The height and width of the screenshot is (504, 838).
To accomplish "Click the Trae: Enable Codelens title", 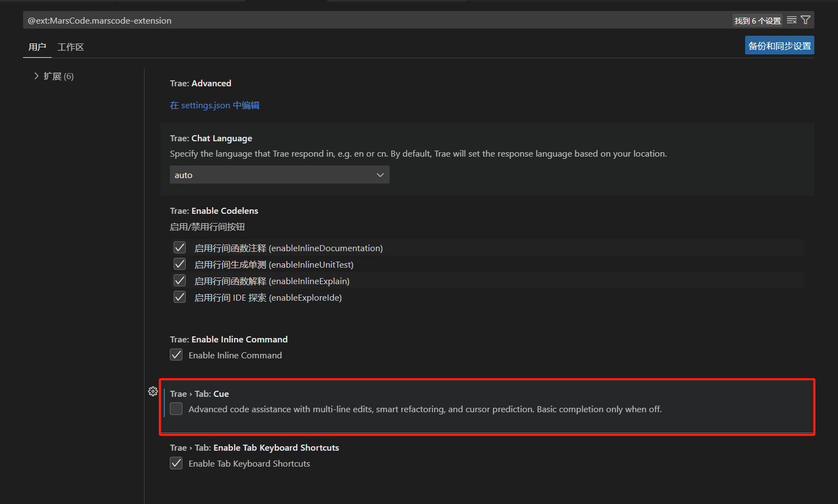I will (214, 211).
